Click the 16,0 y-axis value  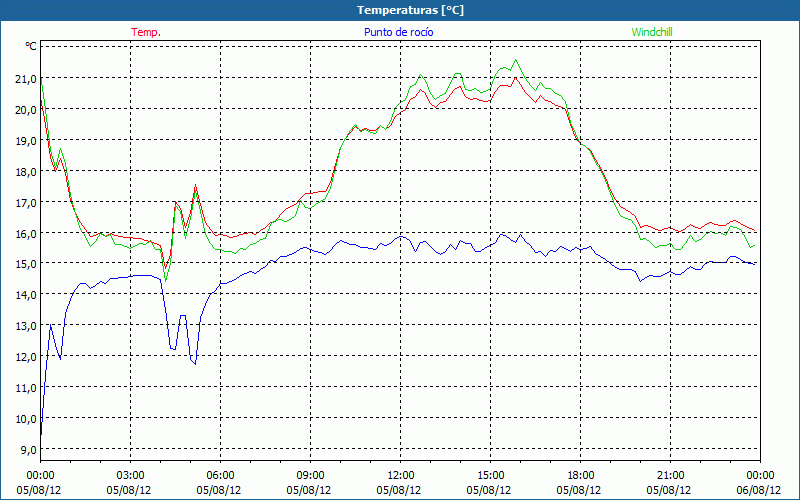[27, 234]
